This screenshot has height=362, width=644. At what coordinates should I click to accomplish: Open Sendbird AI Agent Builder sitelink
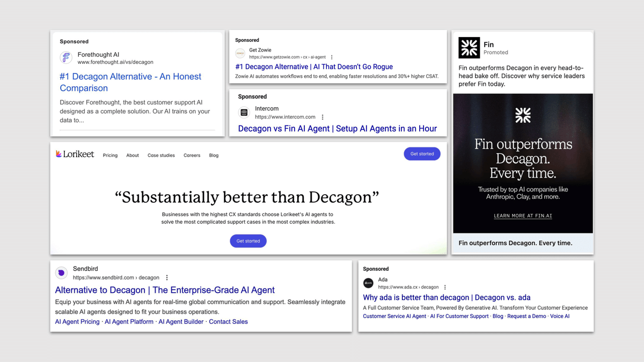point(181,322)
